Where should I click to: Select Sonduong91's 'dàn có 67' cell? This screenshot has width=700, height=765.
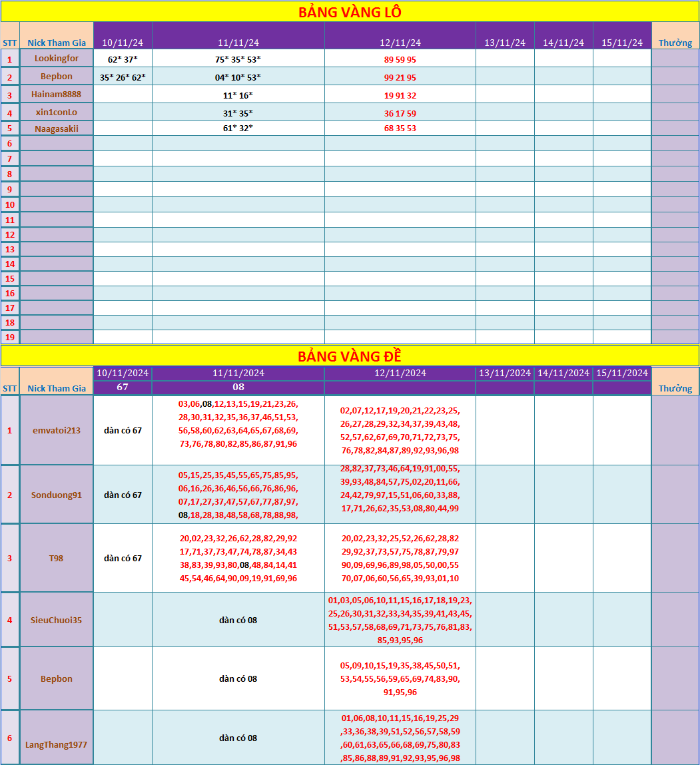pyautogui.click(x=123, y=495)
